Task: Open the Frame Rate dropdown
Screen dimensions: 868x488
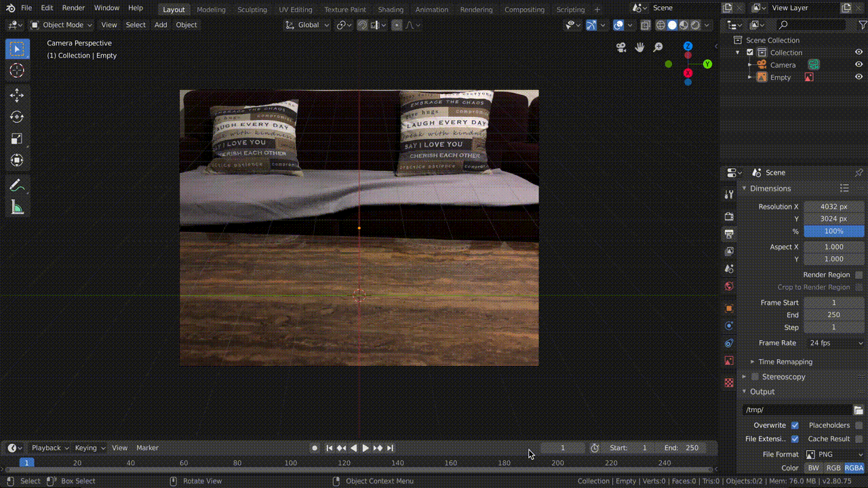Action: coord(833,343)
